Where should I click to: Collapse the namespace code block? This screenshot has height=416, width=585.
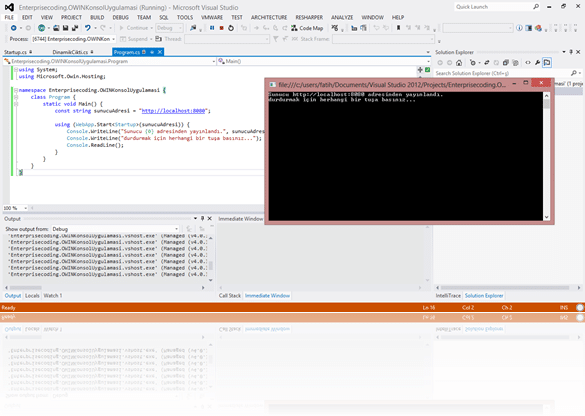point(16,90)
